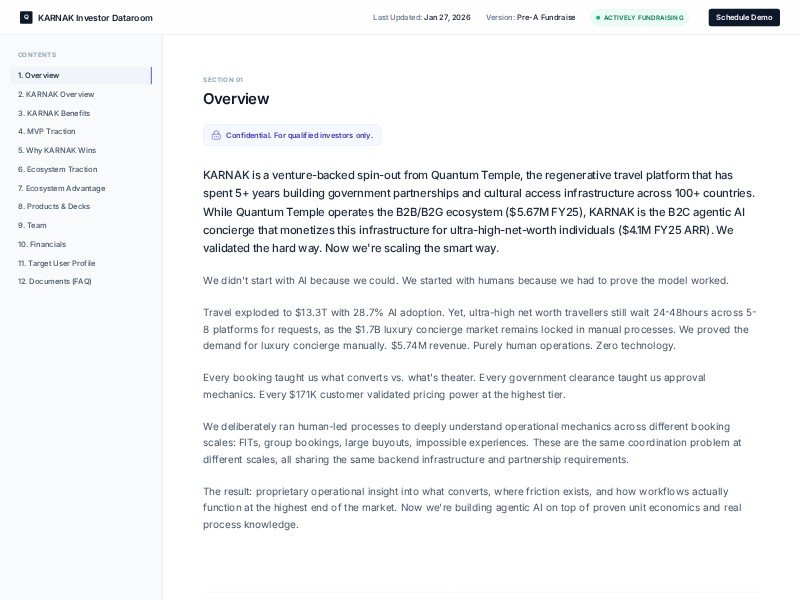Click the confidential lock icon
800x600 pixels.
tap(216, 135)
